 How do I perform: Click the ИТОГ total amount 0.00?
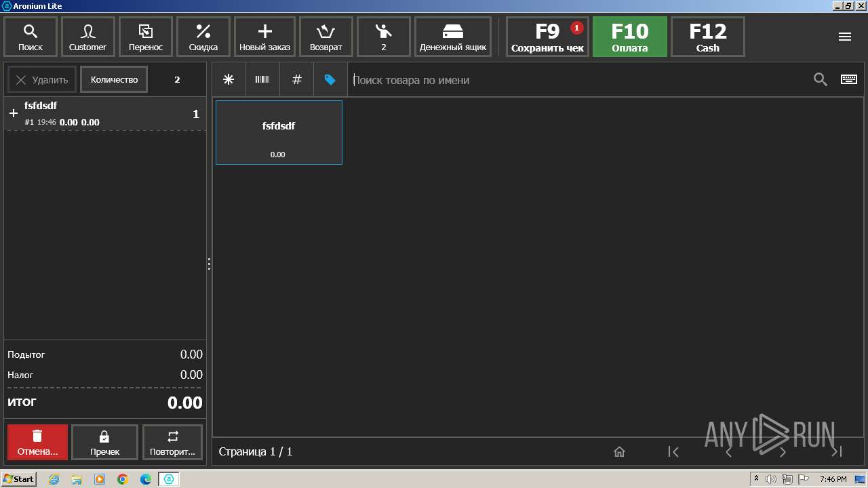pyautogui.click(x=184, y=403)
